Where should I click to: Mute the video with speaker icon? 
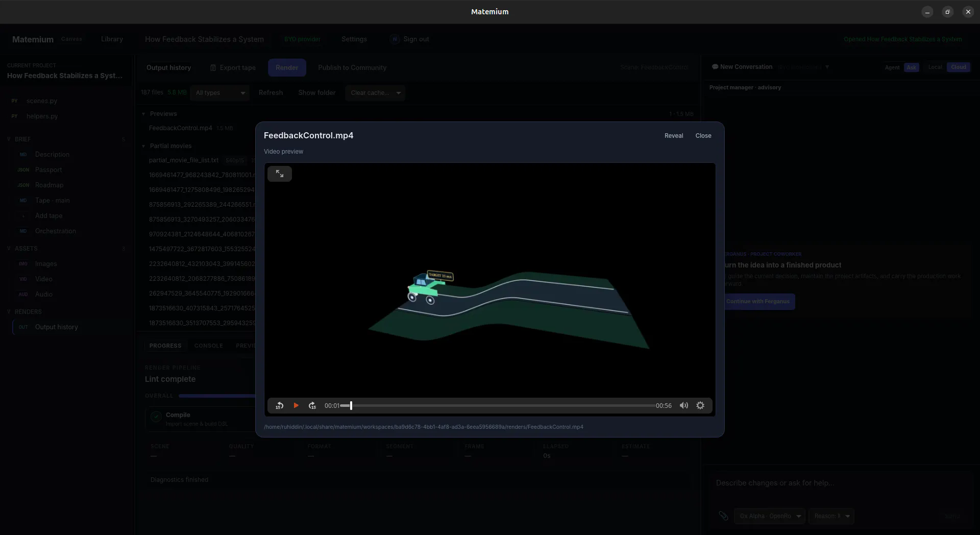(684, 405)
